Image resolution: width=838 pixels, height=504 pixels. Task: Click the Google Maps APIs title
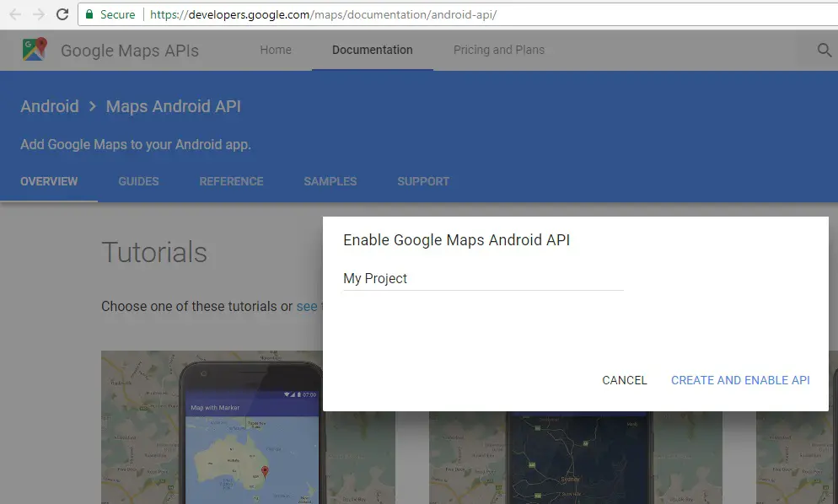pos(129,51)
